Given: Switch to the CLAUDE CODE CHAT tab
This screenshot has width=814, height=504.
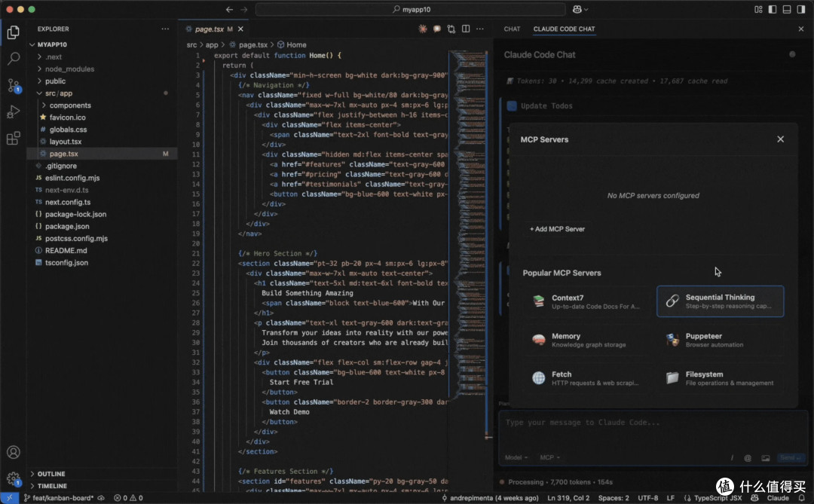Looking at the screenshot, I should tap(564, 29).
